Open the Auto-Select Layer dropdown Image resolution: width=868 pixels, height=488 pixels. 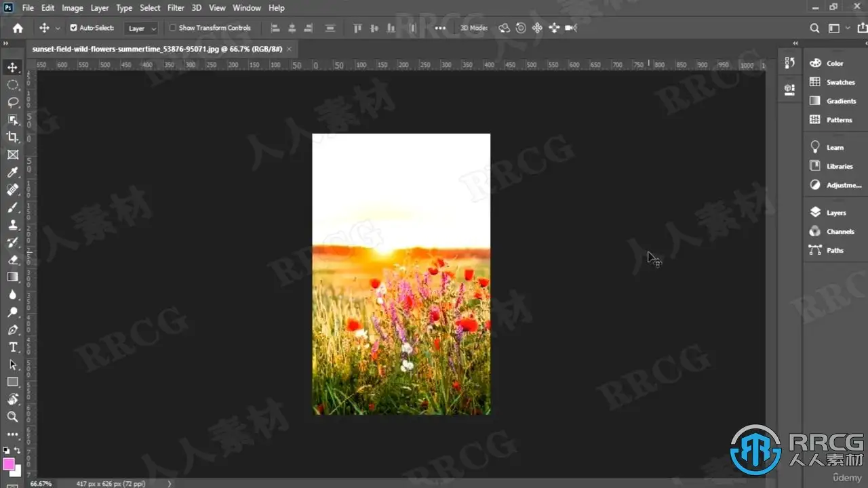point(142,28)
